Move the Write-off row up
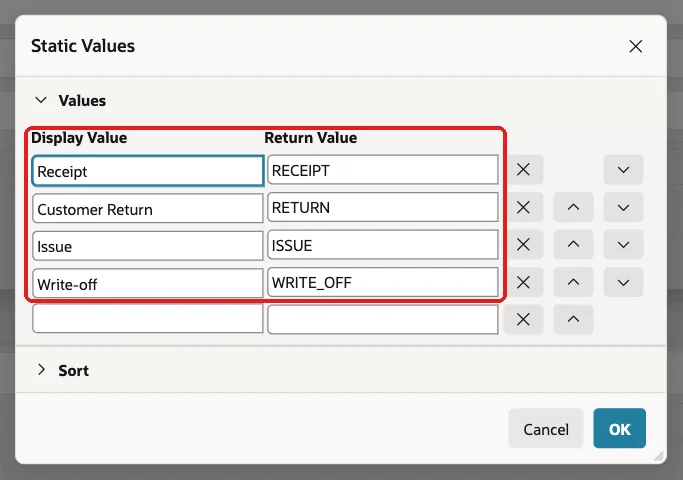Image resolution: width=683 pixels, height=480 pixels. coord(573,282)
